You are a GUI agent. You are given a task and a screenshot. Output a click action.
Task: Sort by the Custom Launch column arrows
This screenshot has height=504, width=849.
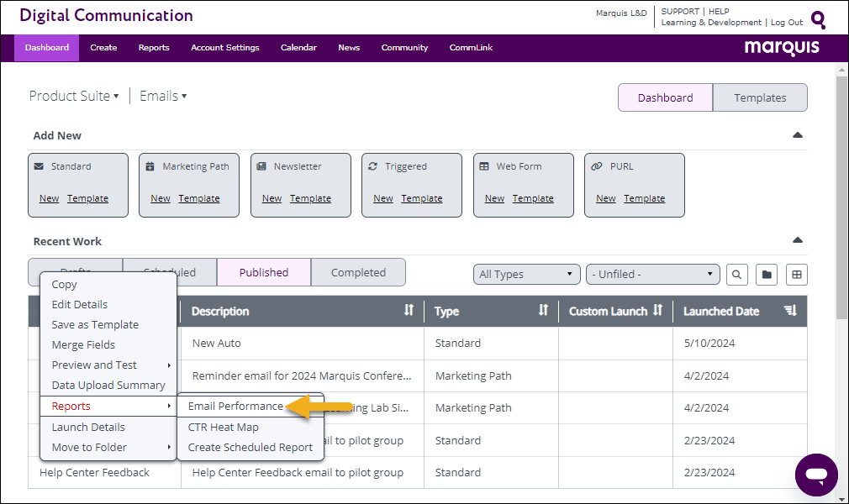pyautogui.click(x=657, y=310)
